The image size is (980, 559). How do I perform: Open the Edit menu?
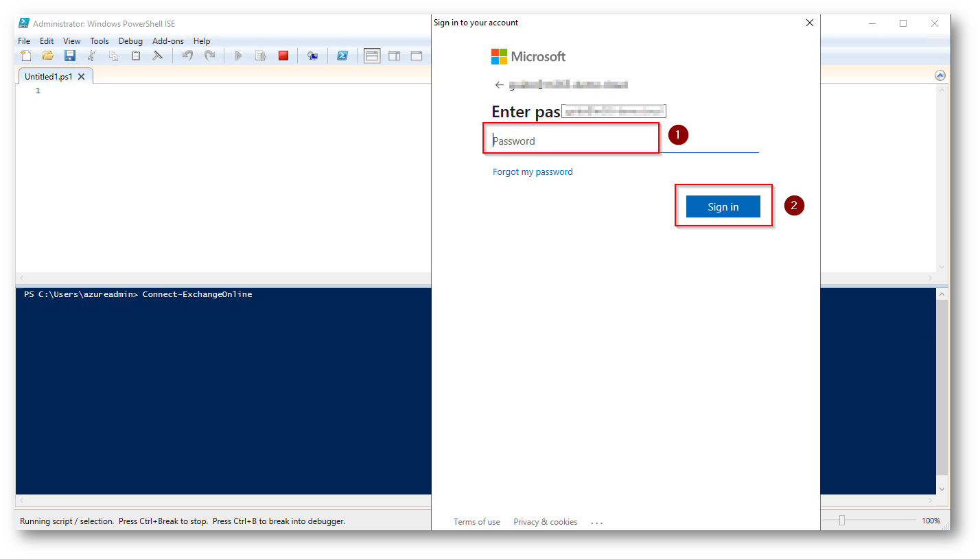tap(47, 41)
